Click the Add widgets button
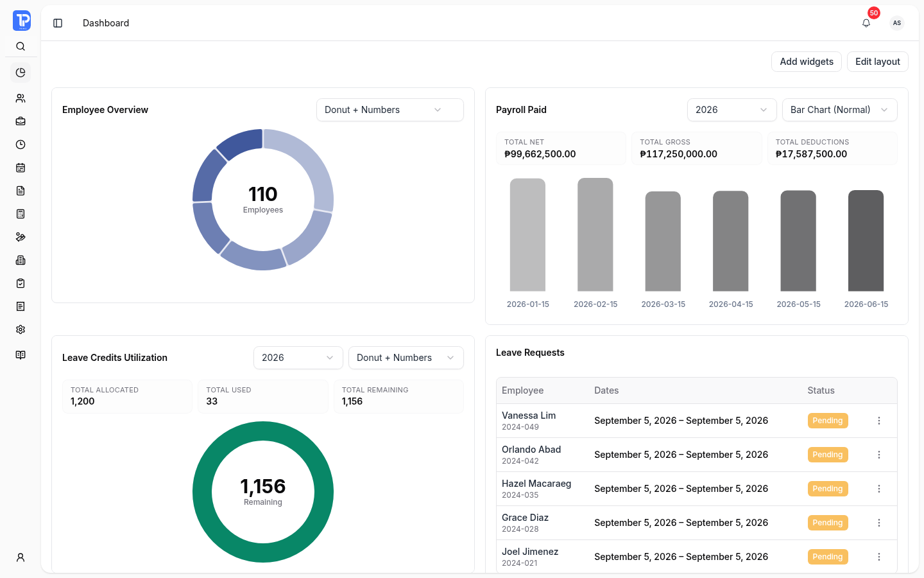924x578 pixels. click(807, 62)
